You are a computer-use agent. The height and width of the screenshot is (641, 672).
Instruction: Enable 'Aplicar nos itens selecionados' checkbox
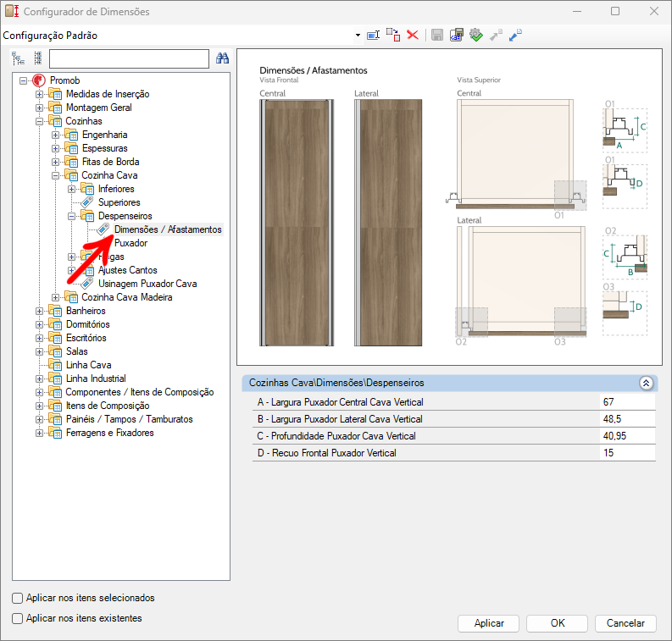tap(18, 598)
